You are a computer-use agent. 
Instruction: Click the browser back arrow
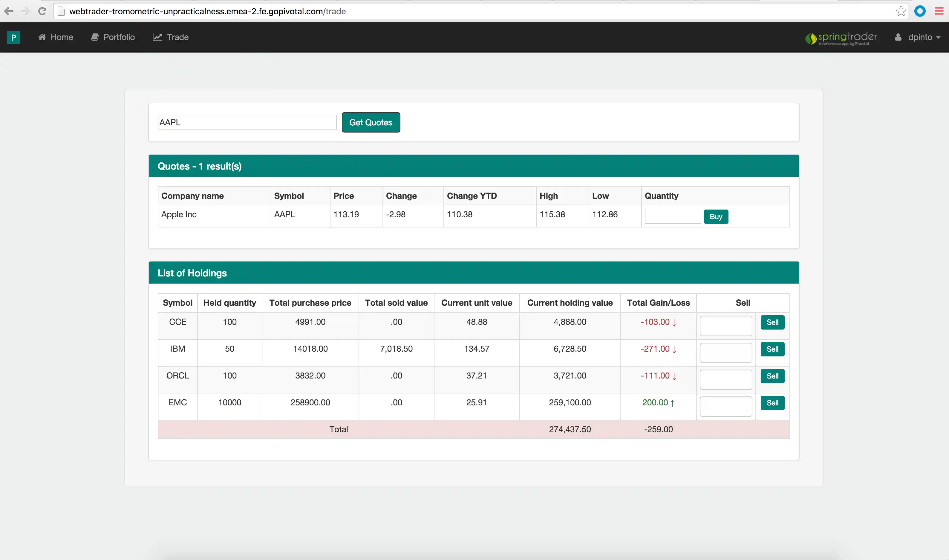9,11
